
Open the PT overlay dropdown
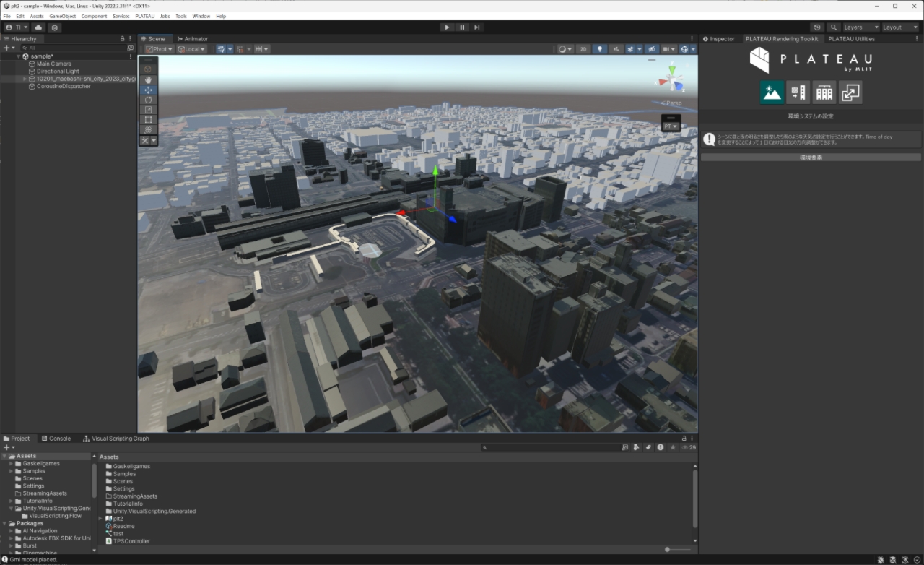click(671, 126)
